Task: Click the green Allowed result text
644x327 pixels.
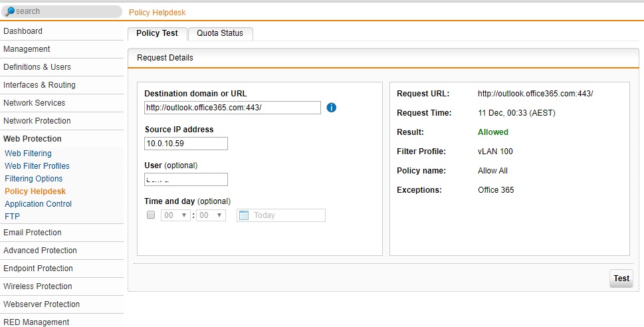Action: (x=493, y=132)
